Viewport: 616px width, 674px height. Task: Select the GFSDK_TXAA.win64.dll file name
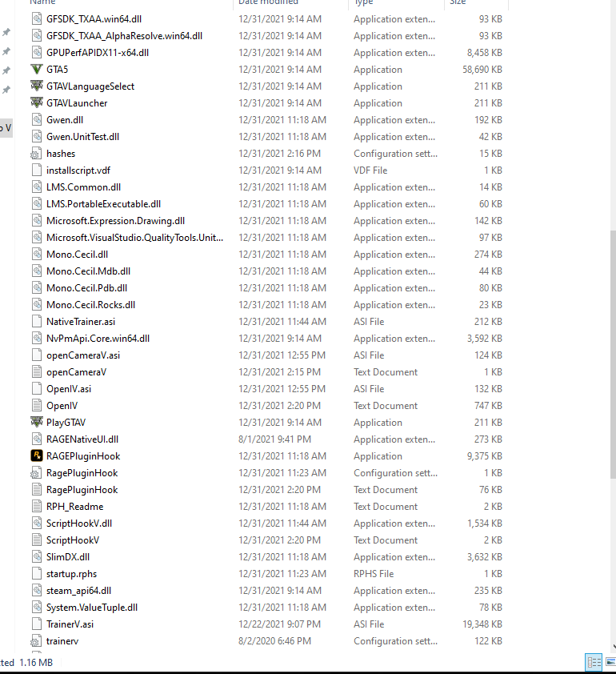tap(94, 19)
